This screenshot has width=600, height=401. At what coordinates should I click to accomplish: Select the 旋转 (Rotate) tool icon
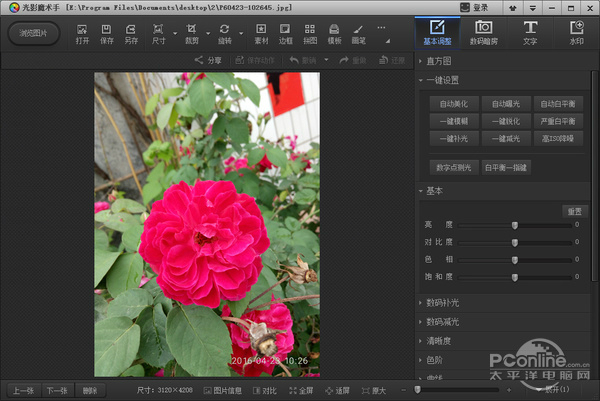(x=225, y=32)
